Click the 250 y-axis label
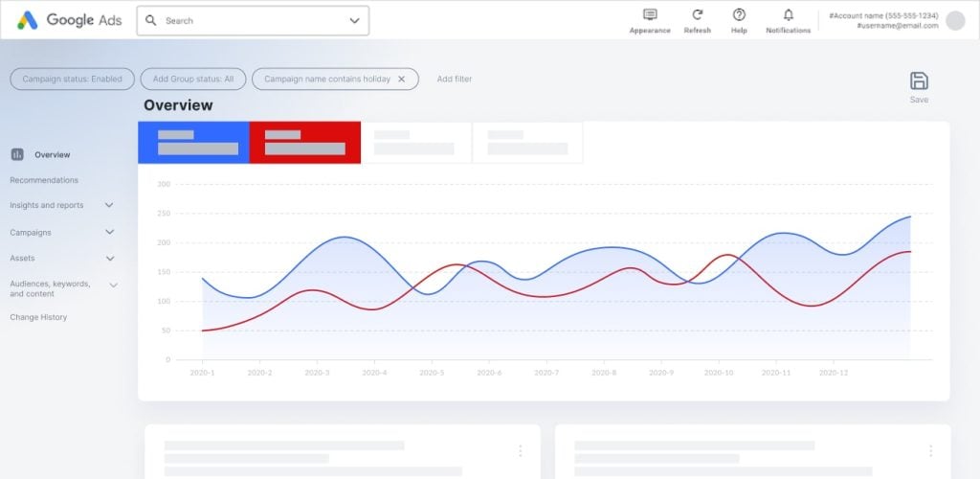This screenshot has width=980, height=479. coord(164,214)
